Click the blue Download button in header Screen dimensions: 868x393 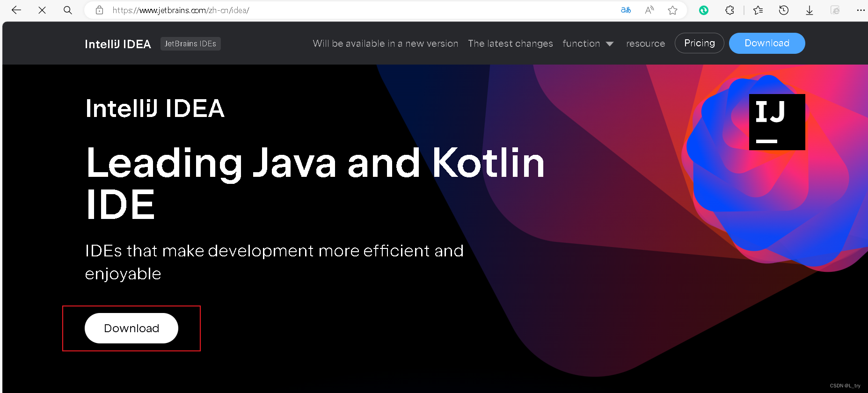[x=767, y=43]
